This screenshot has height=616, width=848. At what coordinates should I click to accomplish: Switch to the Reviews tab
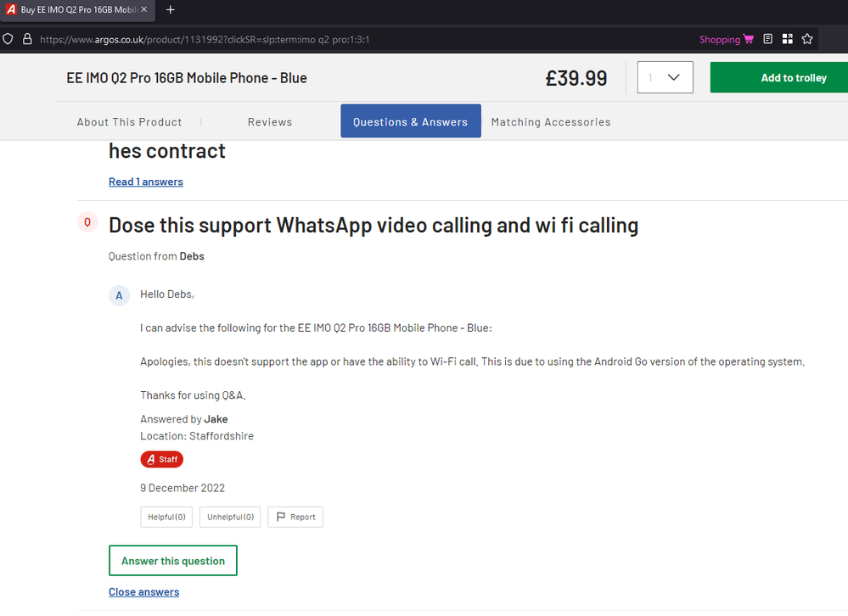[270, 122]
